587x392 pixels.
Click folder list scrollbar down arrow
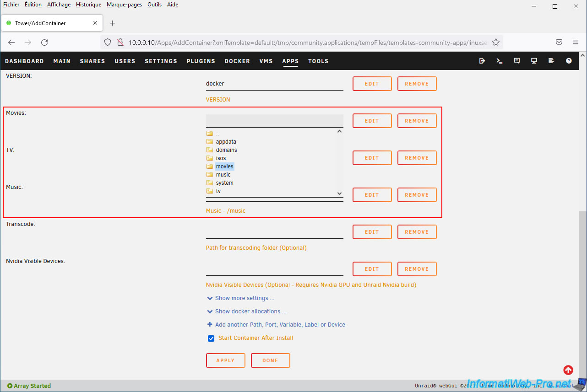point(339,193)
